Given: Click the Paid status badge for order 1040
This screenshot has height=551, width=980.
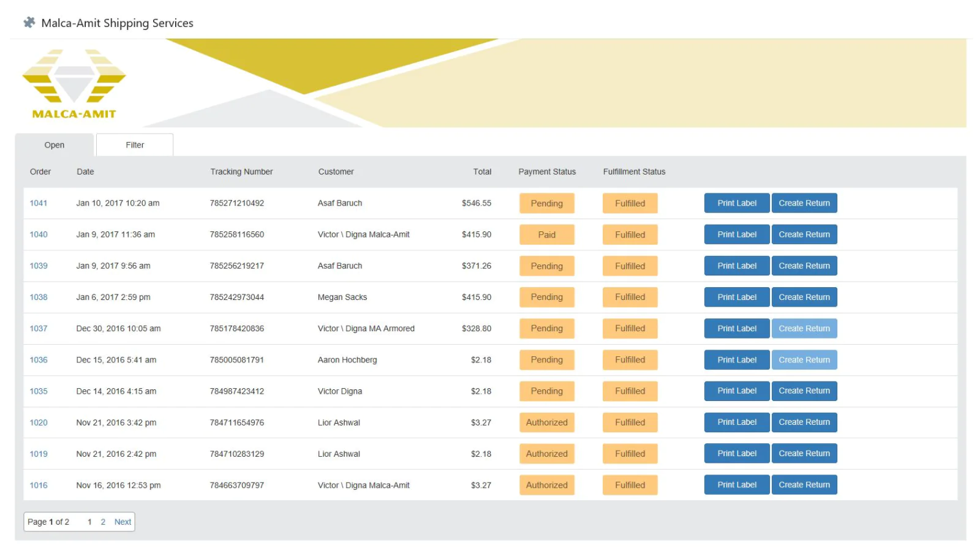Looking at the screenshot, I should coord(546,234).
